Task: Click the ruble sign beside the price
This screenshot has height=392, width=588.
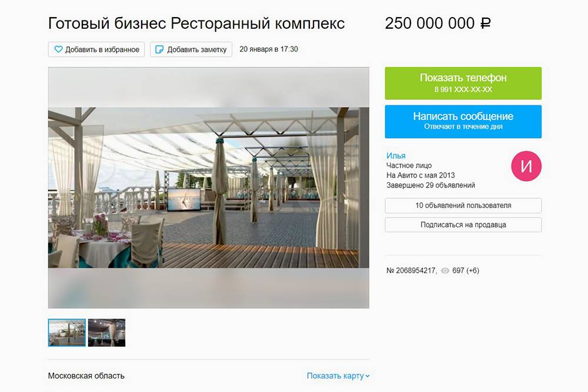Action: click(486, 24)
